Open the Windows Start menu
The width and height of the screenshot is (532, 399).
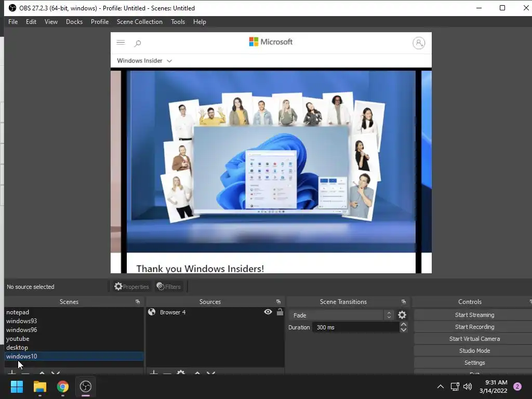click(17, 386)
